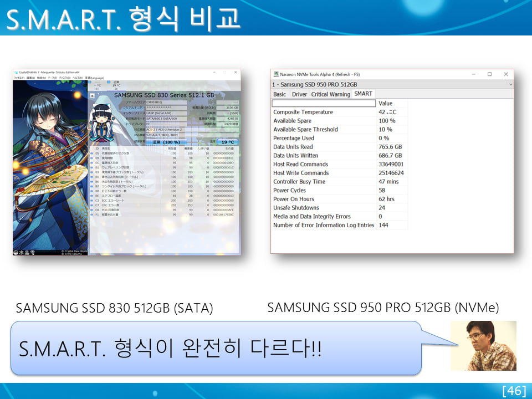This screenshot has height=399, width=532.
Task: Select the SMART tab
Action: point(363,94)
